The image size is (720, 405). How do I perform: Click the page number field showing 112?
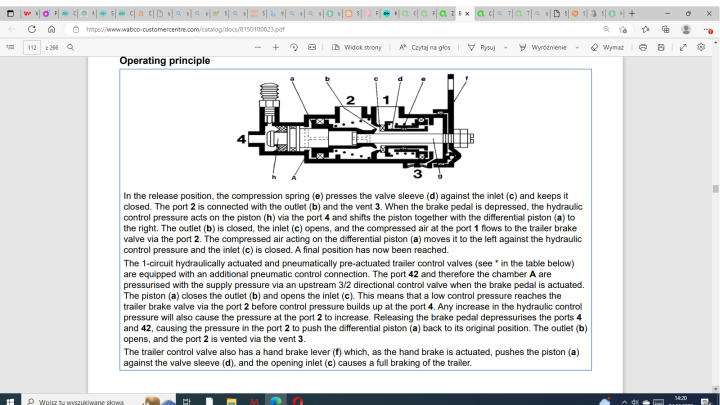click(x=33, y=47)
